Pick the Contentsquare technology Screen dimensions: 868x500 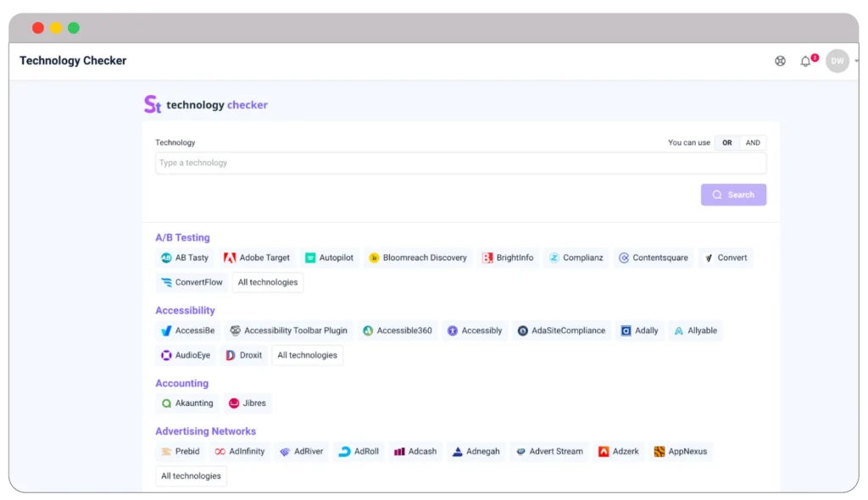[x=654, y=258]
